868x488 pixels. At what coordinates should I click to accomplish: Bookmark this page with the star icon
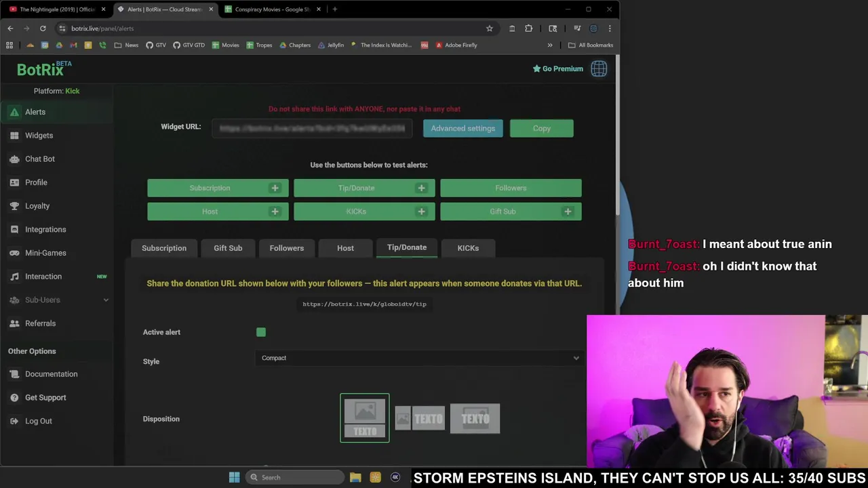489,28
